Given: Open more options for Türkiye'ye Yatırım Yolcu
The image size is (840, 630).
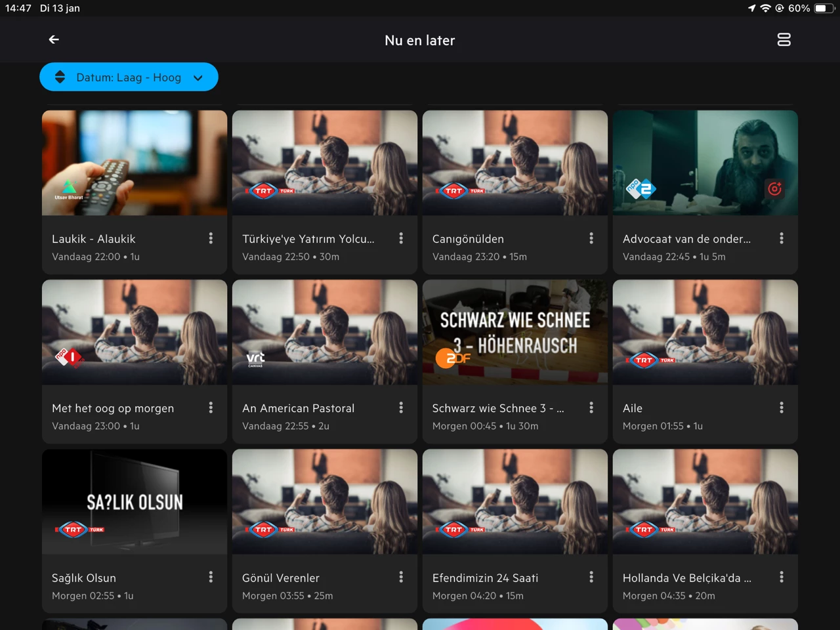Looking at the screenshot, I should [x=401, y=239].
